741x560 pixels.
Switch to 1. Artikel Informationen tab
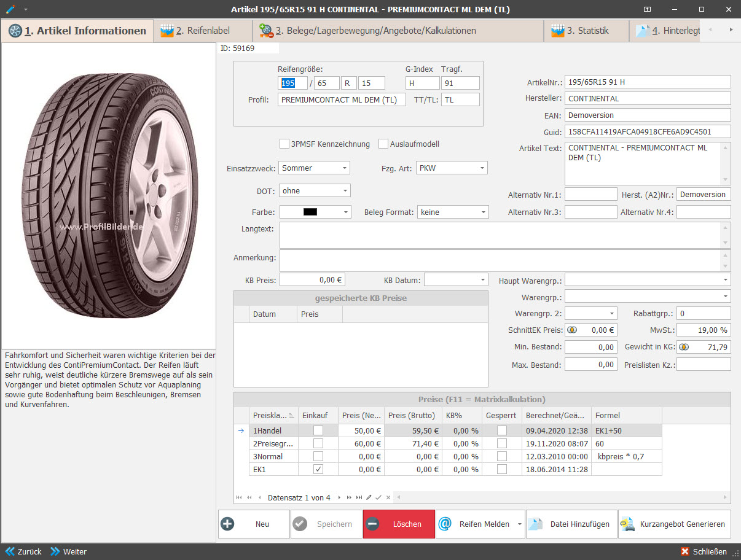(77, 31)
